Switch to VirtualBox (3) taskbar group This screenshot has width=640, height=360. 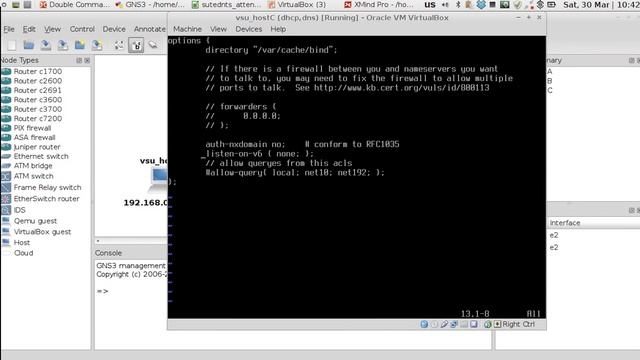pos(297,5)
